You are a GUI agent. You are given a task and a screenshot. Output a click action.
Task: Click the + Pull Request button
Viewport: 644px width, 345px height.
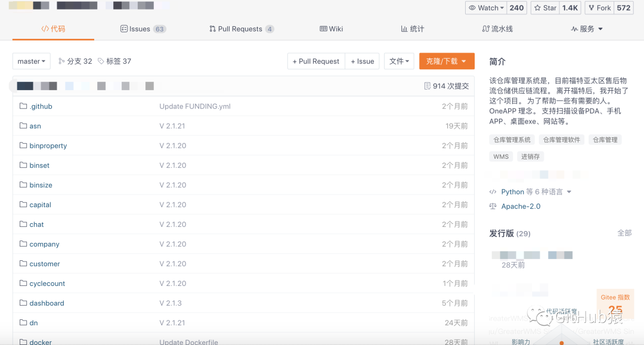tap(315, 61)
